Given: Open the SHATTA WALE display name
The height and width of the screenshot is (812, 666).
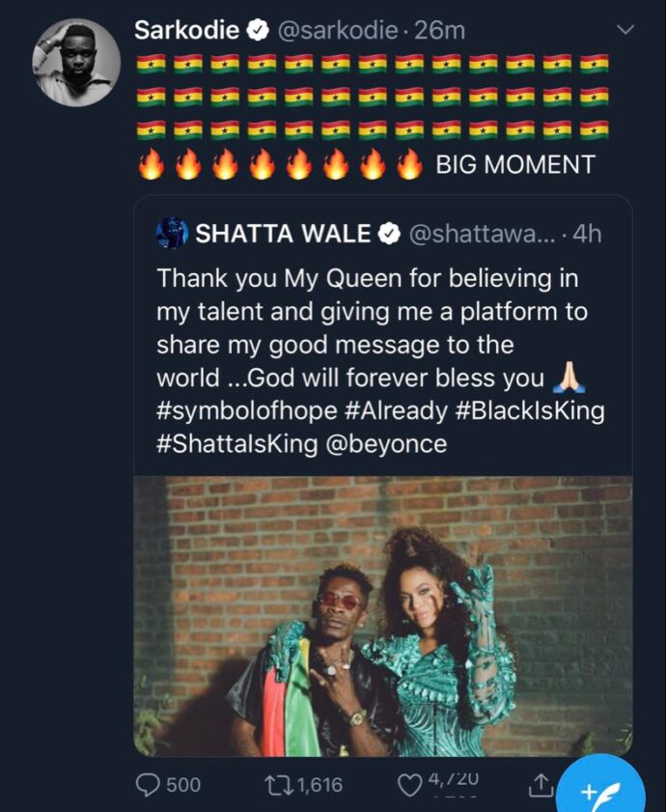Looking at the screenshot, I should [x=283, y=234].
